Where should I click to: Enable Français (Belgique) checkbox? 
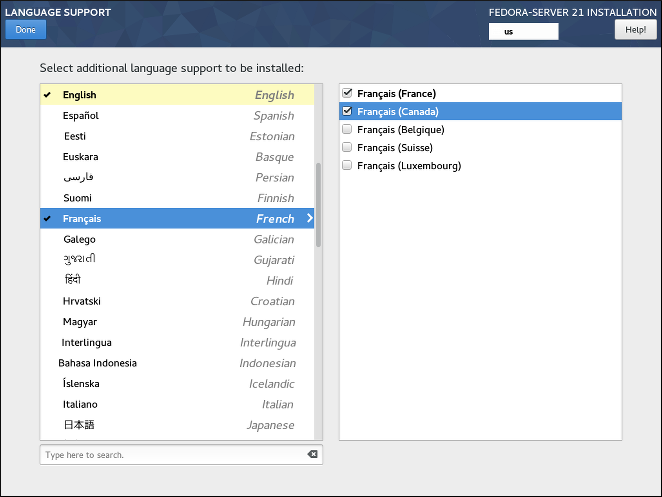[347, 129]
